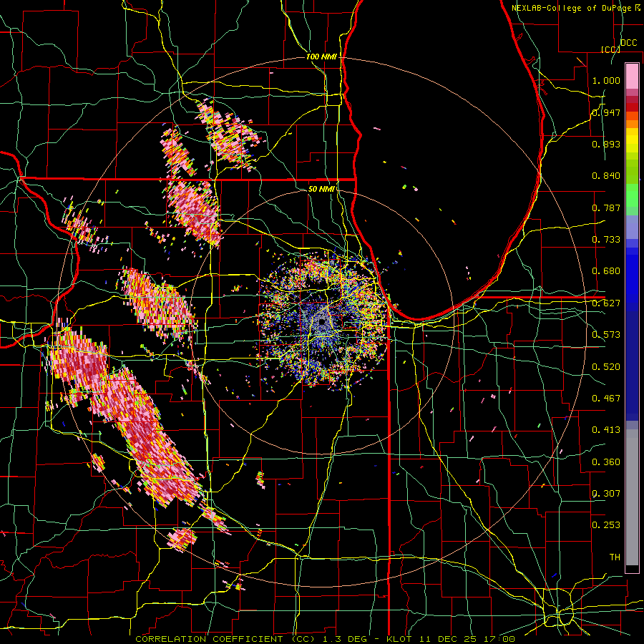
Task: Click the DCC product label
Action: pos(628,42)
